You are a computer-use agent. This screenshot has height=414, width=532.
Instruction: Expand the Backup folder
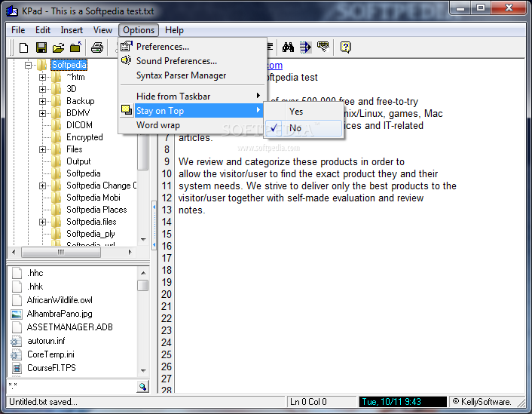42,101
